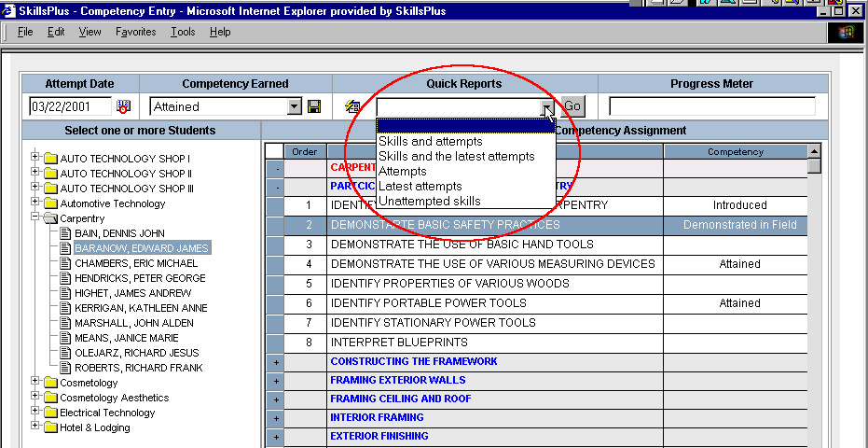Expand the AUTO TECHNOLOGY SHOP III folder
Viewport: 868px width, 448px height.
35,188
